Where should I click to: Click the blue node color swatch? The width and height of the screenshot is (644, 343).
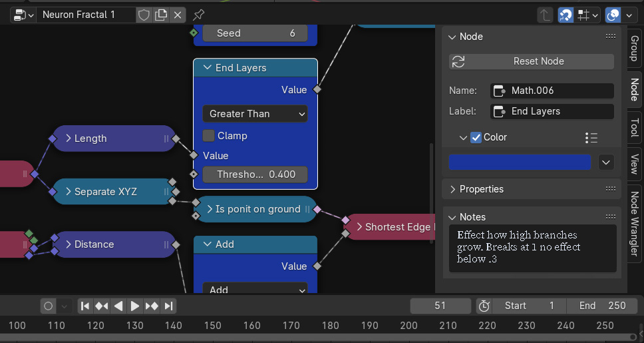click(520, 163)
